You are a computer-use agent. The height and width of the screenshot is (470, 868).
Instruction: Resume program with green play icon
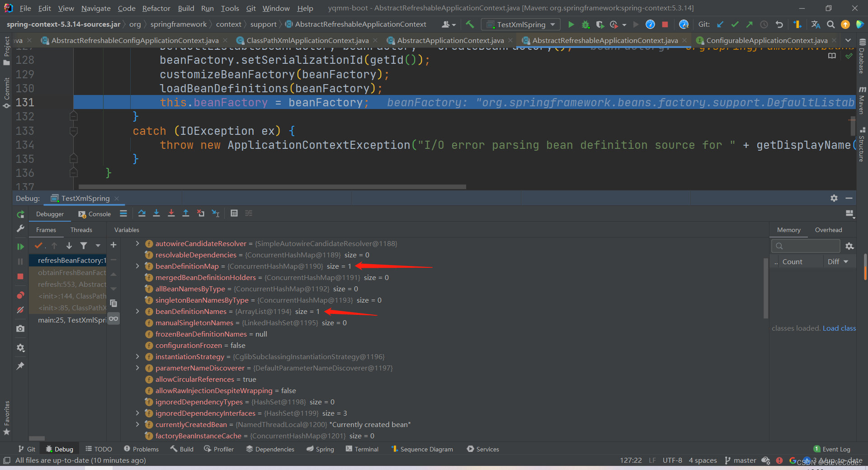(x=20, y=247)
